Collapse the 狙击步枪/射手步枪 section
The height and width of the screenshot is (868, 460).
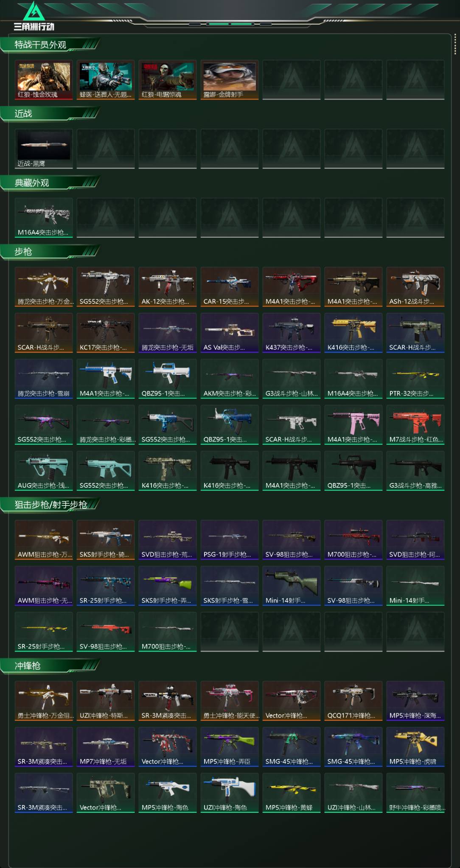(x=50, y=505)
